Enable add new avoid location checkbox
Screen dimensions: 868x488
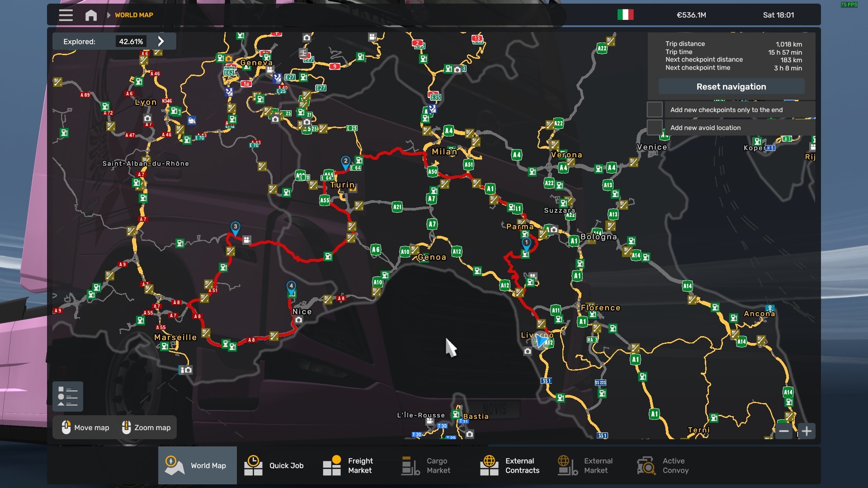click(x=654, y=127)
